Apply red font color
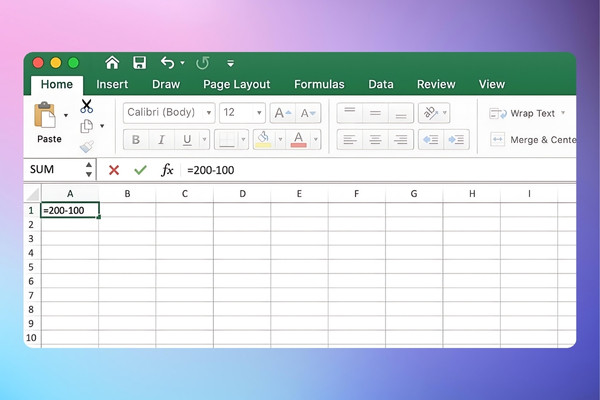The width and height of the screenshot is (600, 400). click(x=298, y=140)
